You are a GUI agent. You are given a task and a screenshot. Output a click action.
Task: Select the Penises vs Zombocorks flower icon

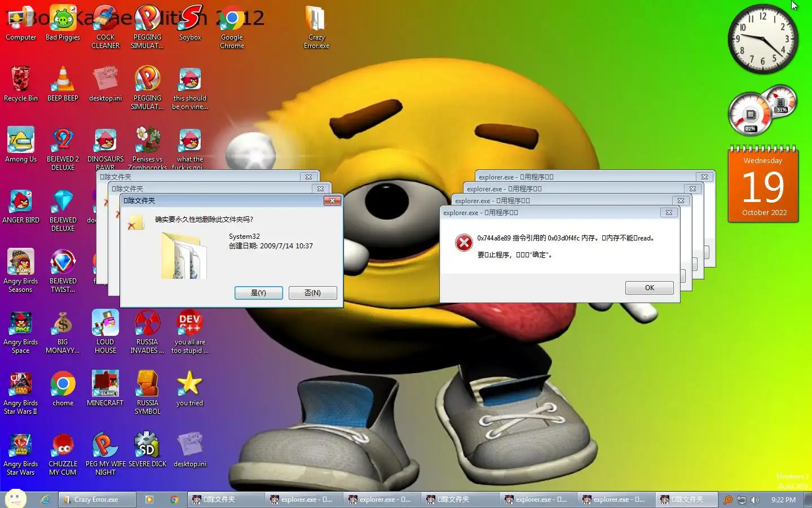tap(147, 148)
